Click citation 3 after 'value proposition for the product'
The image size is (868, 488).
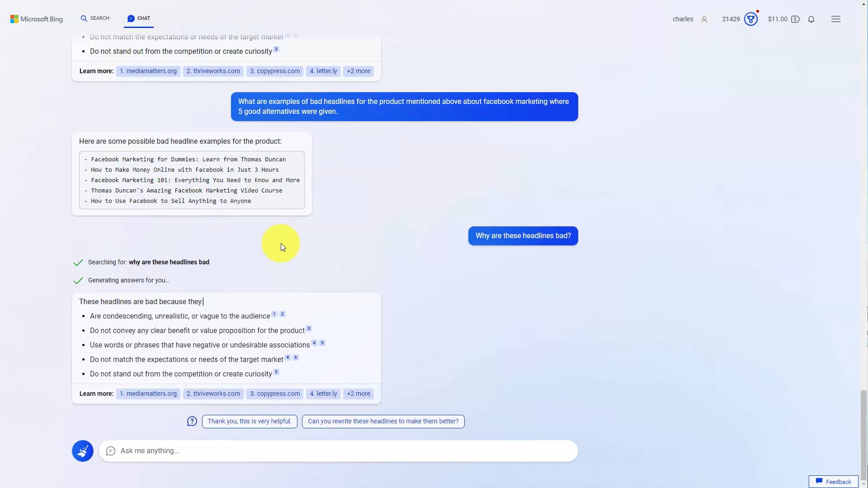coord(309,328)
